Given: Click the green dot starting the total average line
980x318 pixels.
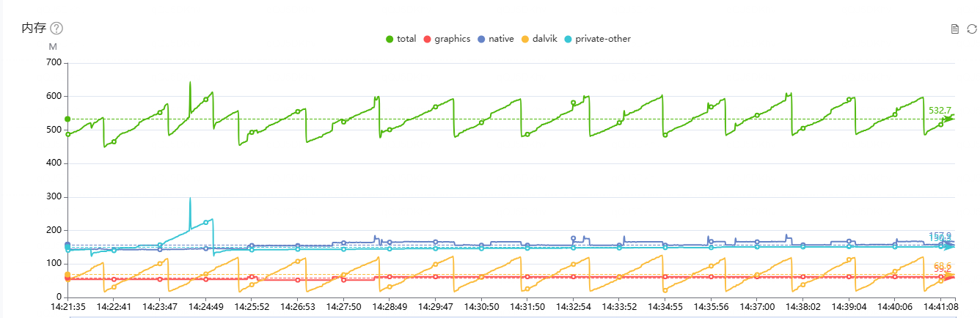Looking at the screenshot, I should point(67,119).
